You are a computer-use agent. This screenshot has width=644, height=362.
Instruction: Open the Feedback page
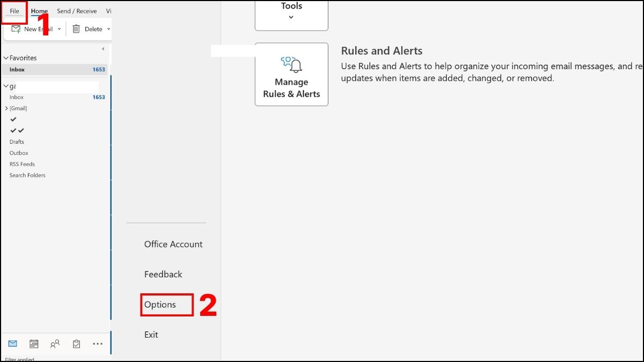coord(163,274)
